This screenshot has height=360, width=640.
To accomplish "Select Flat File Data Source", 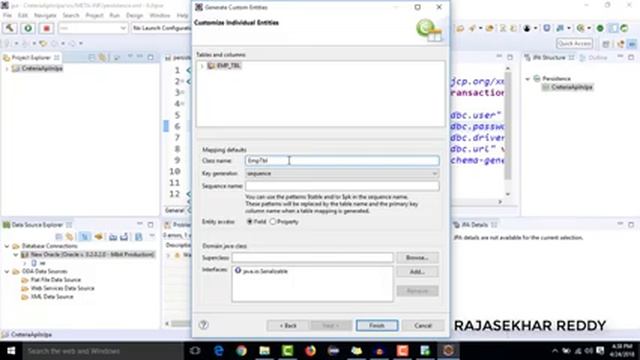I will pos(51,280).
